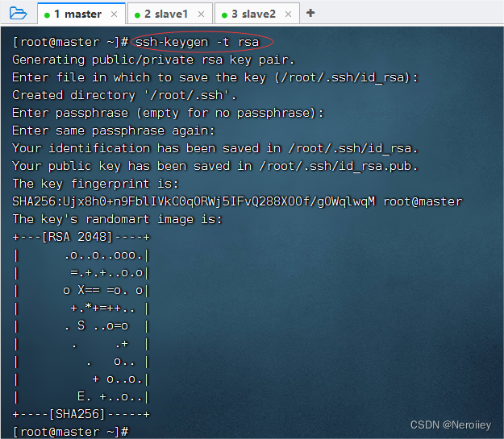Close the master tab

pyautogui.click(x=114, y=14)
